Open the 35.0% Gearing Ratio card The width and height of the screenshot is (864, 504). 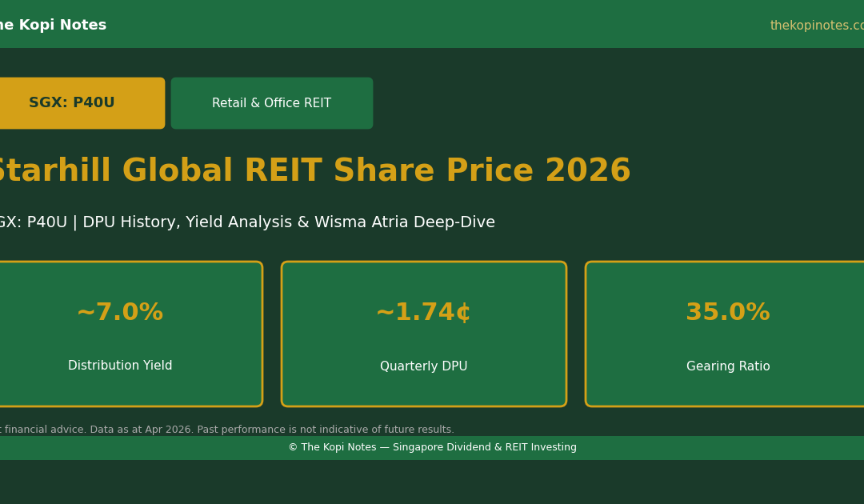tap(725, 334)
